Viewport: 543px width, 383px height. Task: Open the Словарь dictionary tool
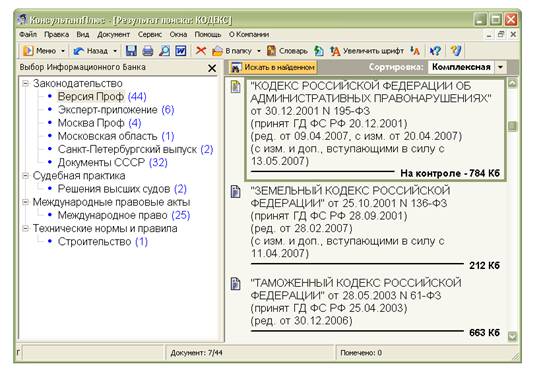287,51
